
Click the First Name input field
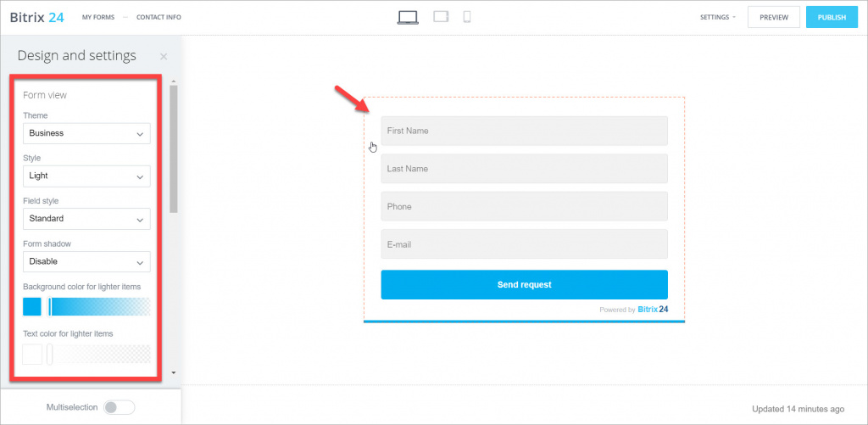(524, 131)
